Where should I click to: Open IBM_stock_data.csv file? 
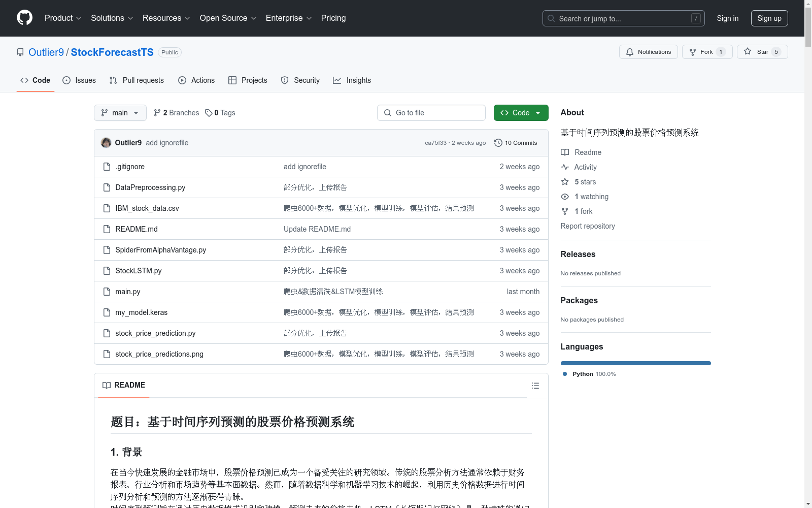147,208
